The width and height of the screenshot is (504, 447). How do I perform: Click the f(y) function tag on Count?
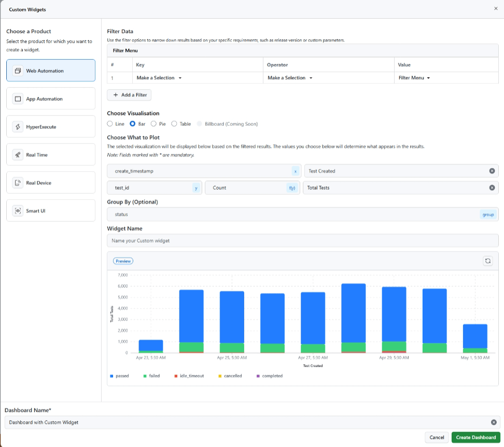point(292,188)
